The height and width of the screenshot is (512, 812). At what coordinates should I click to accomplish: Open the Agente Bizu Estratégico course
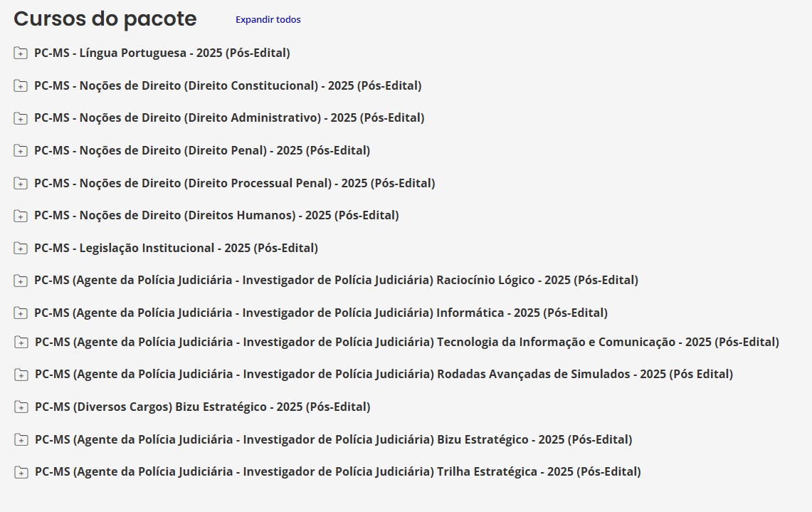pos(333,439)
